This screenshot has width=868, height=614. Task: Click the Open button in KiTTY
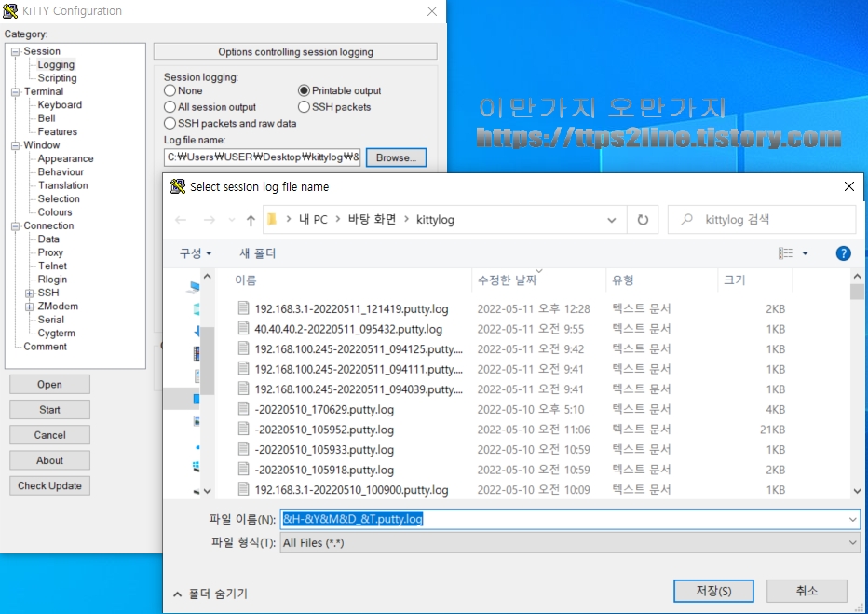point(49,384)
